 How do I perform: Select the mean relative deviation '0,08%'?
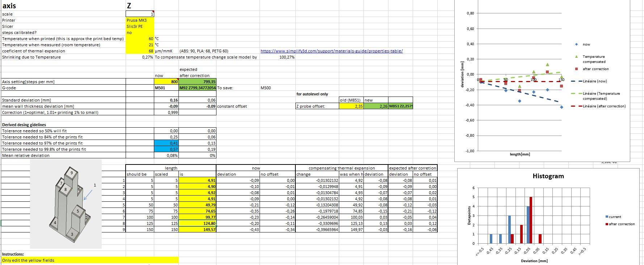click(x=167, y=155)
